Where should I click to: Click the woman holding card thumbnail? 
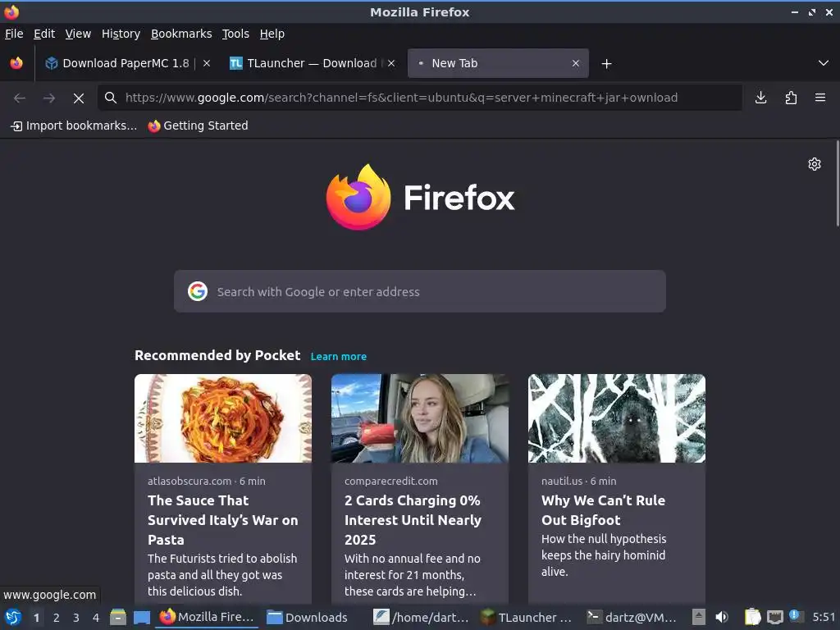click(420, 418)
